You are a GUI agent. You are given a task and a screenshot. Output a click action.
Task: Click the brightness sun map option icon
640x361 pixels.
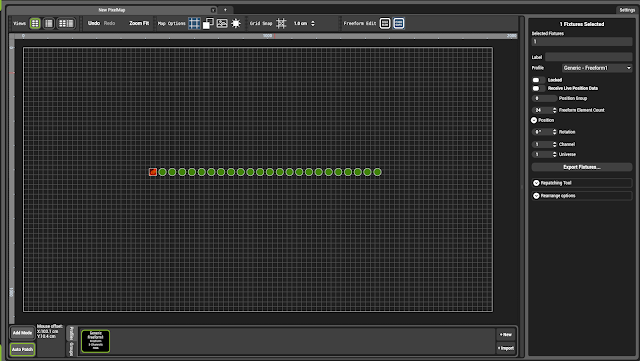click(x=236, y=23)
